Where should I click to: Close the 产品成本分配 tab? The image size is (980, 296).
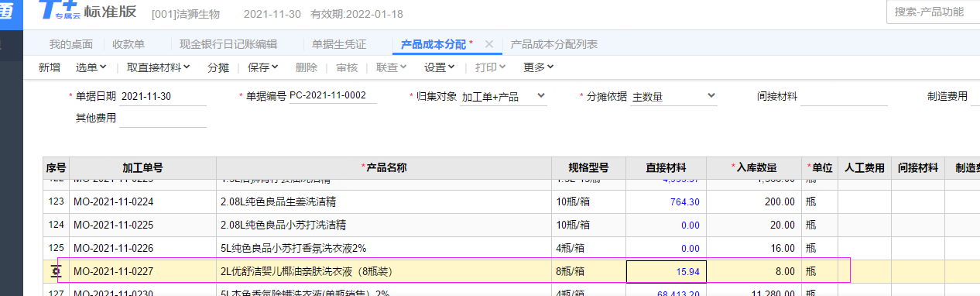488,44
